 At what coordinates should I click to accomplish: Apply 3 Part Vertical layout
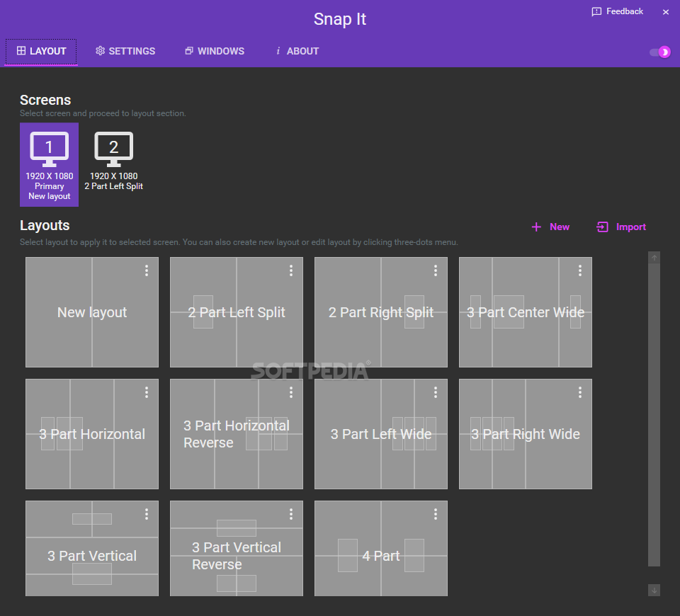(x=92, y=548)
